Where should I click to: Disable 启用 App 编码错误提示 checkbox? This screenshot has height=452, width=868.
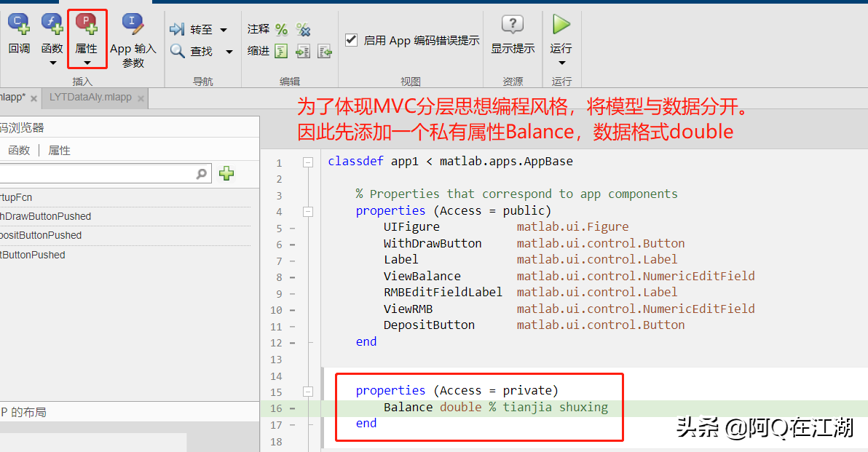tap(352, 40)
